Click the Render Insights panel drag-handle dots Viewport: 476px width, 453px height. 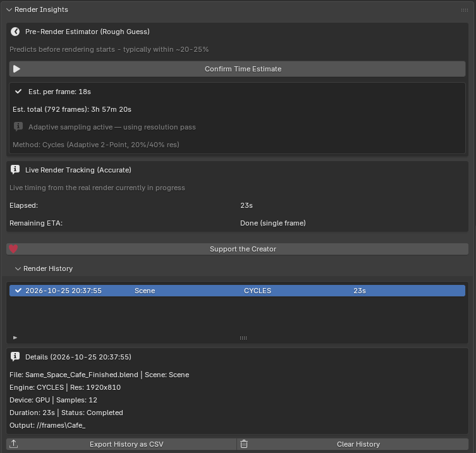(x=464, y=10)
